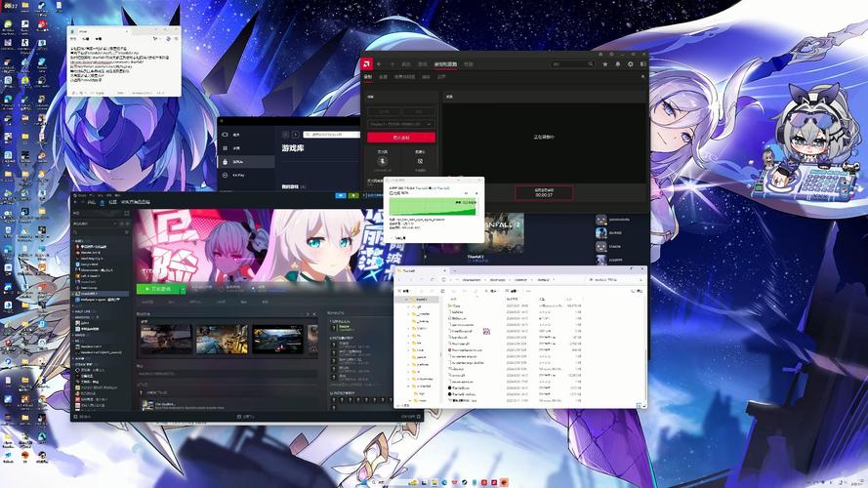Go back using AMD Software's back arrow

coord(379,64)
